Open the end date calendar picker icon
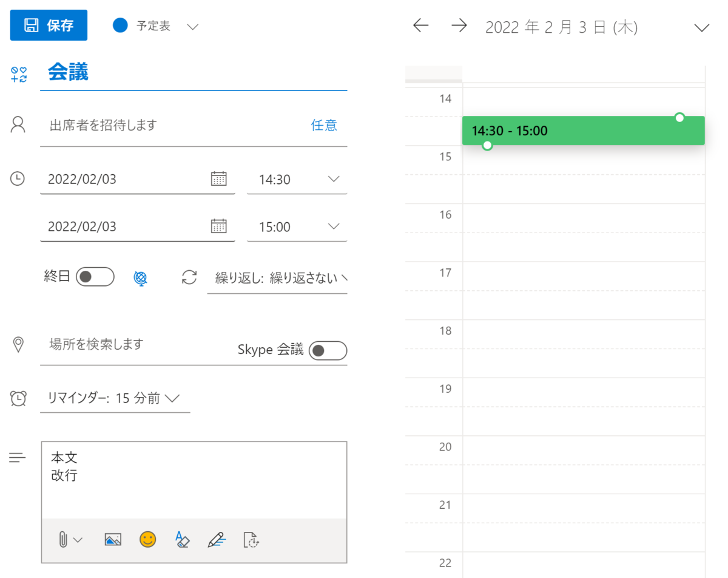728x578 pixels. (x=218, y=226)
